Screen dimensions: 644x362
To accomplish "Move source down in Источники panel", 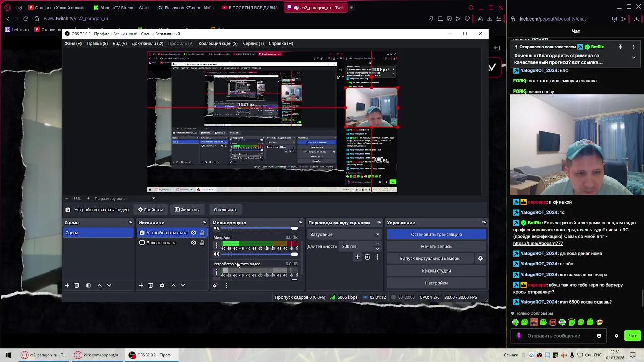I will (183, 285).
